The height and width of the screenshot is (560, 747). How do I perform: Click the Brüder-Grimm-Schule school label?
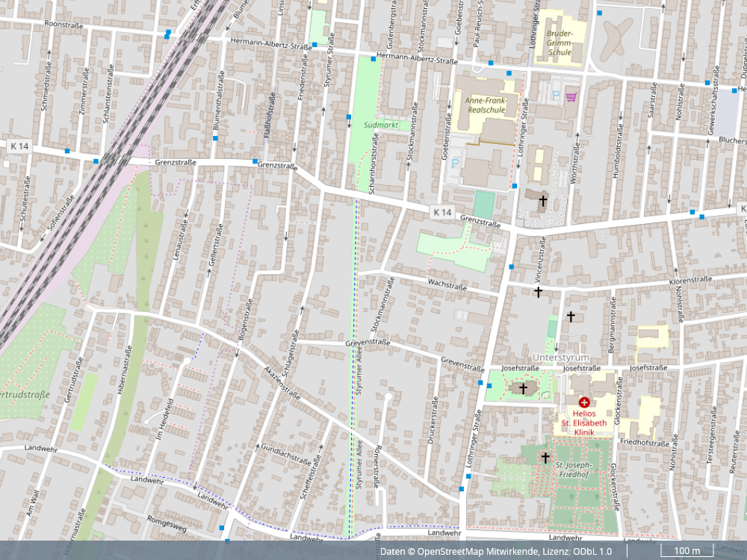coord(560,43)
